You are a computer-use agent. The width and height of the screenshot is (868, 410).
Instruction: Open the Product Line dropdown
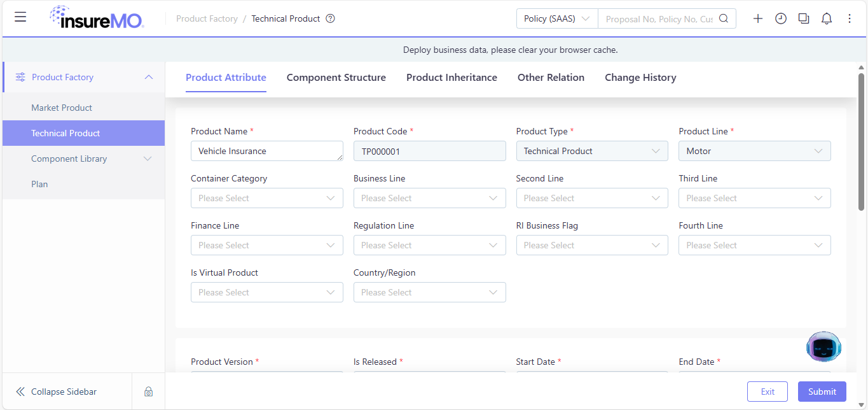(x=755, y=151)
